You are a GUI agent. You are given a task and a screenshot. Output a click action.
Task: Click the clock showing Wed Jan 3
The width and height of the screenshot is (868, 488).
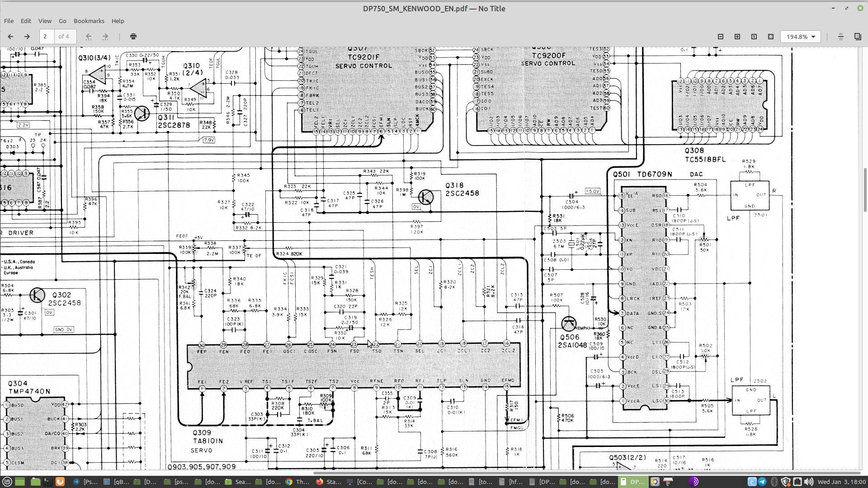(841, 482)
